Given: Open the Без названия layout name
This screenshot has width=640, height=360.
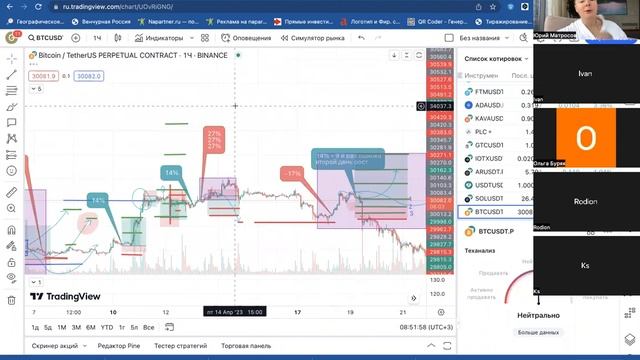Looking at the screenshot, I should click(x=479, y=38).
